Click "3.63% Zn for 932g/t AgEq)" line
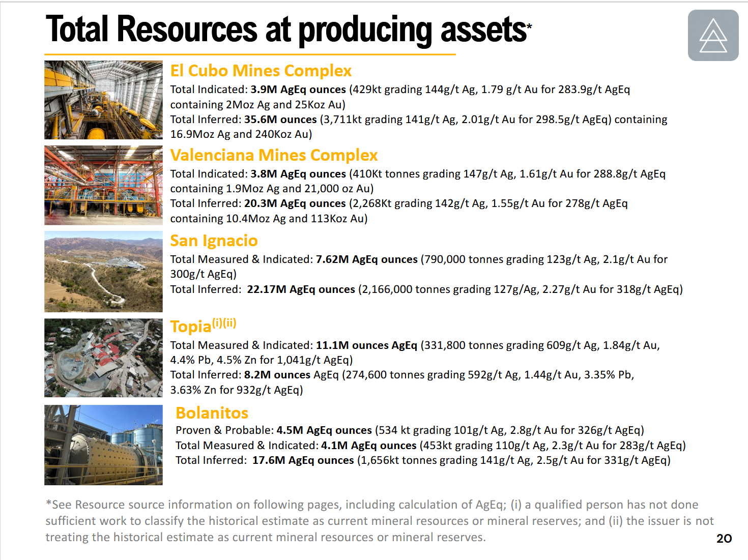The height and width of the screenshot is (560, 748). coord(237,390)
